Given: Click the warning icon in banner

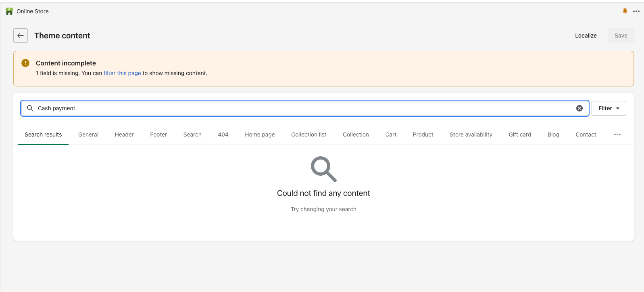Looking at the screenshot, I should (x=25, y=63).
